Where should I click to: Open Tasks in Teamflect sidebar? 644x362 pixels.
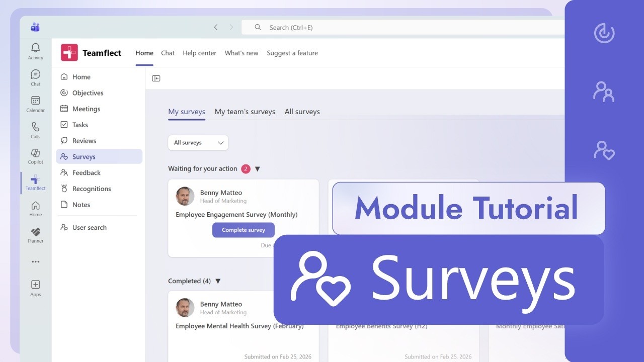tap(99, 125)
